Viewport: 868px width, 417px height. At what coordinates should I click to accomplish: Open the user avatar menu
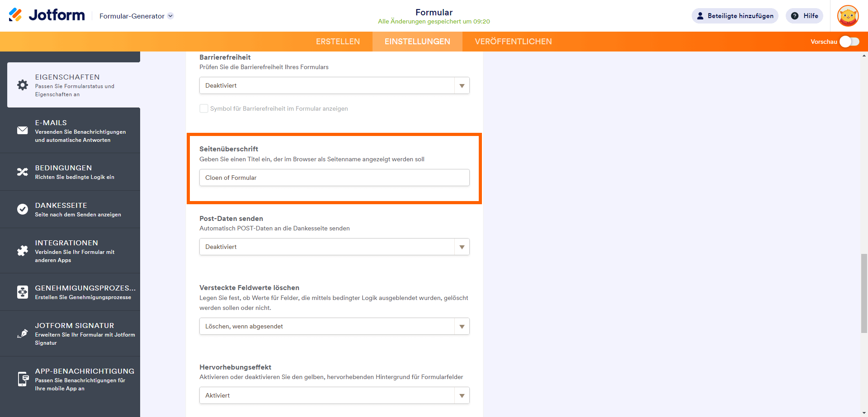coord(848,16)
